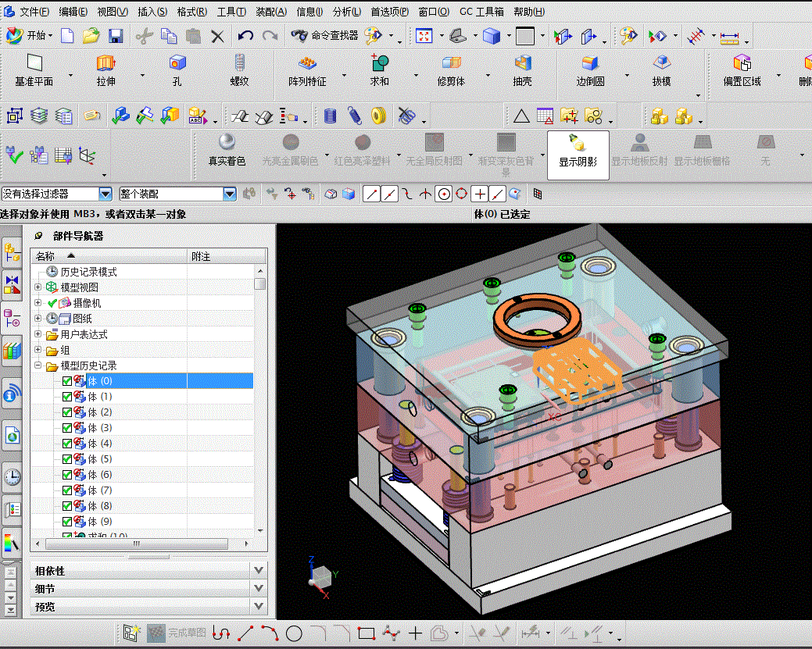Select the 历史记录模式 tree item
The height and width of the screenshot is (649, 812).
(x=88, y=272)
